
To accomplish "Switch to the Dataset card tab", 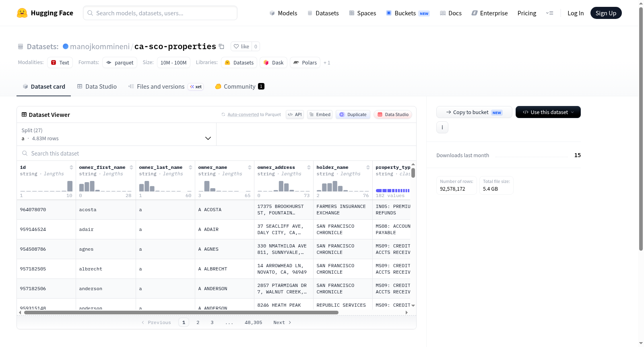I will 44,86.
